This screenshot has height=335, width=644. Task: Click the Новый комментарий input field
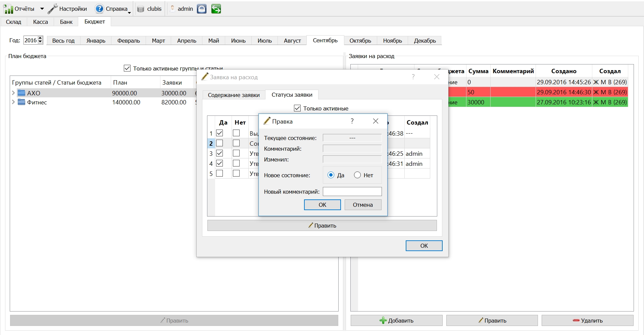[x=352, y=192]
